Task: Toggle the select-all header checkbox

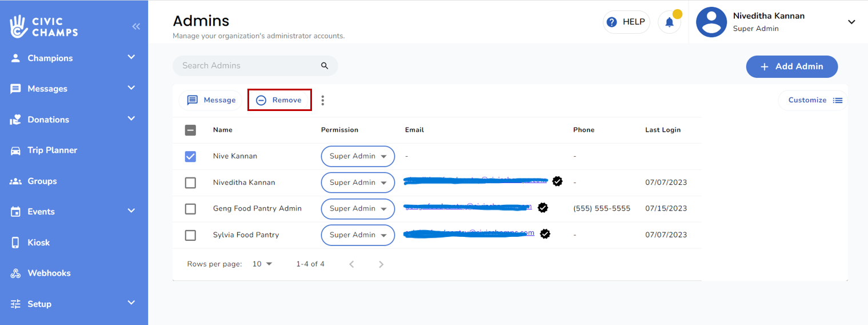Action: pyautogui.click(x=191, y=130)
